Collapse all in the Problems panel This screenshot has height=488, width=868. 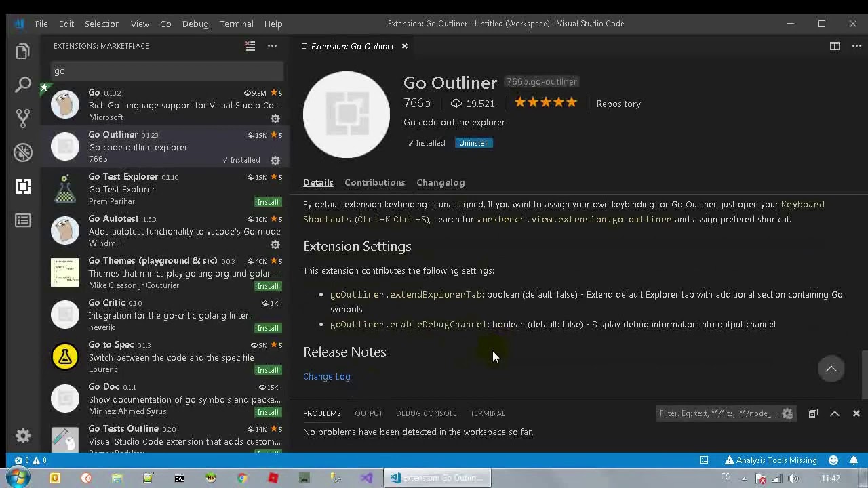point(813,413)
